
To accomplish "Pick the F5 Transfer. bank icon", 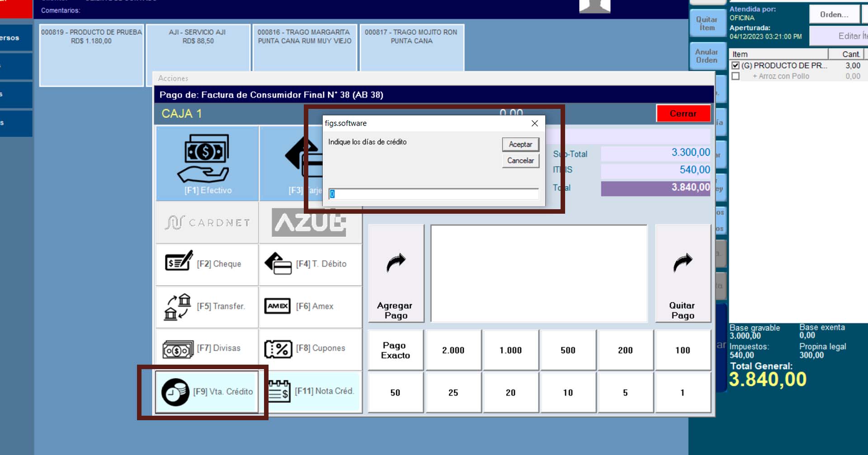I will click(178, 306).
